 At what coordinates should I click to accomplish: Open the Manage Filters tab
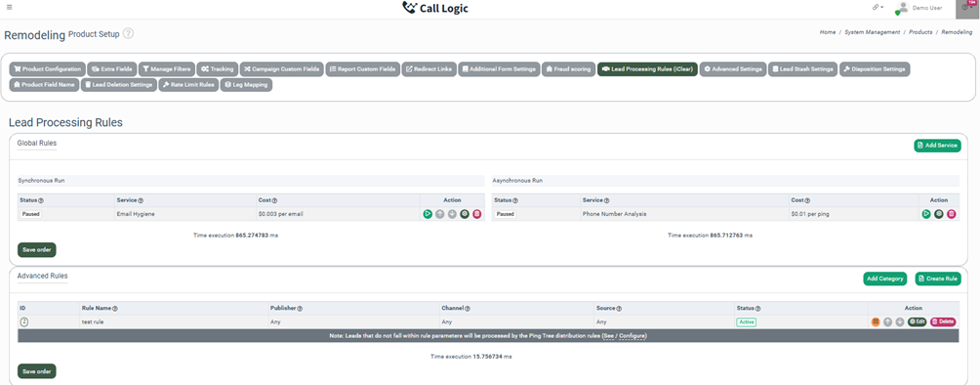pyautogui.click(x=166, y=68)
